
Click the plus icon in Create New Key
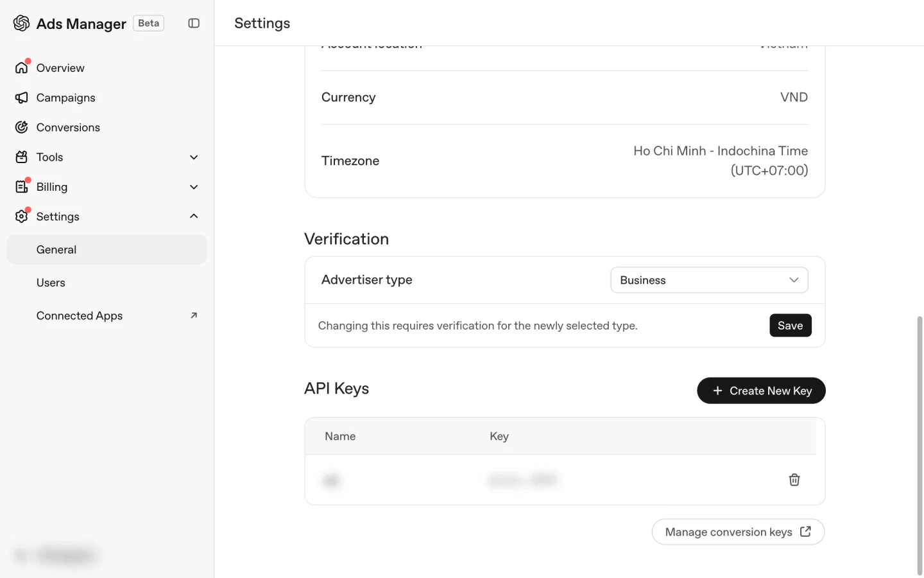coord(717,390)
